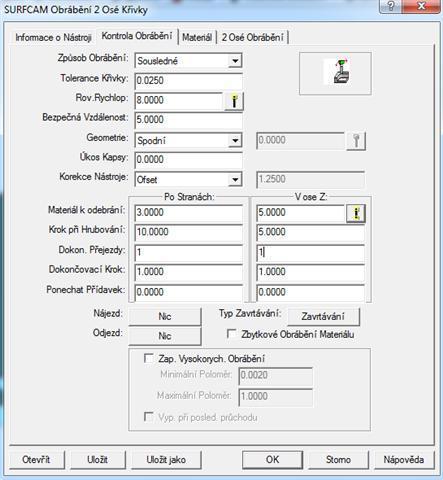Click info icon next to V ose Z material field

356,213
